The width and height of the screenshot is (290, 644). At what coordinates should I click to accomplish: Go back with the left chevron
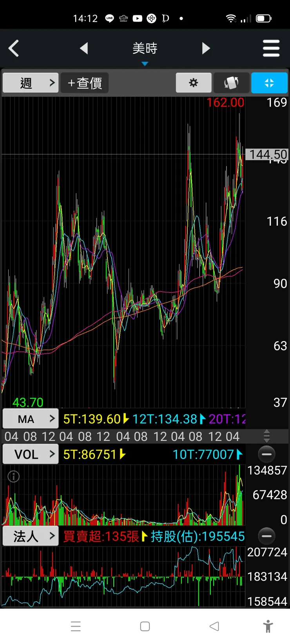(14, 49)
